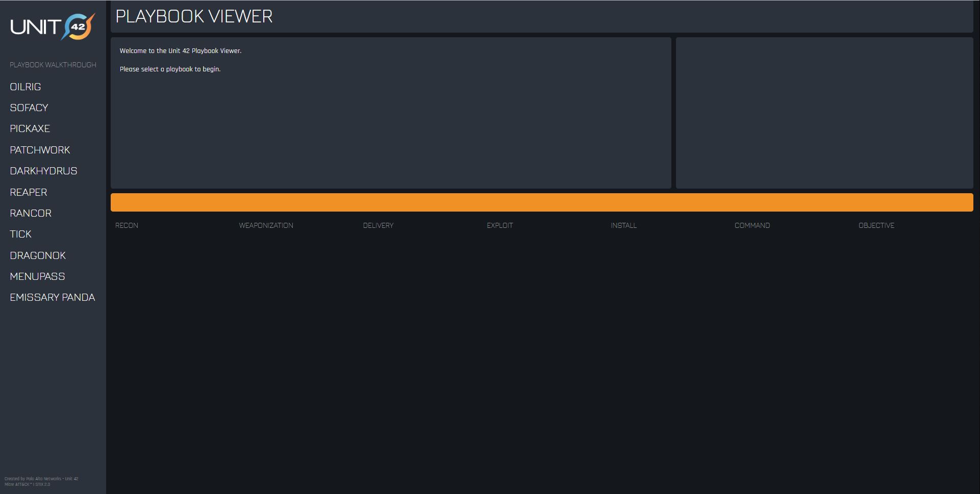Viewport: 980px width, 494px height.
Task: Click the welcome message text
Action: [x=181, y=51]
